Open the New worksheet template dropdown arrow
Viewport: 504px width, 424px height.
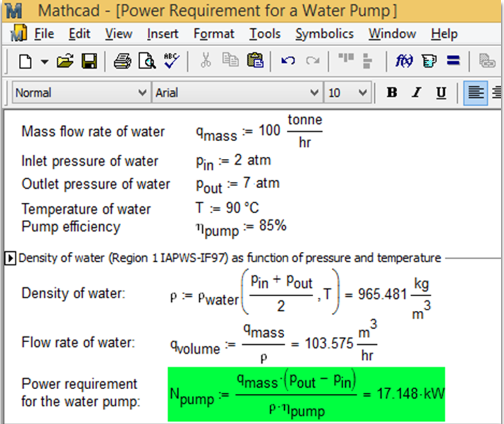coord(45,62)
